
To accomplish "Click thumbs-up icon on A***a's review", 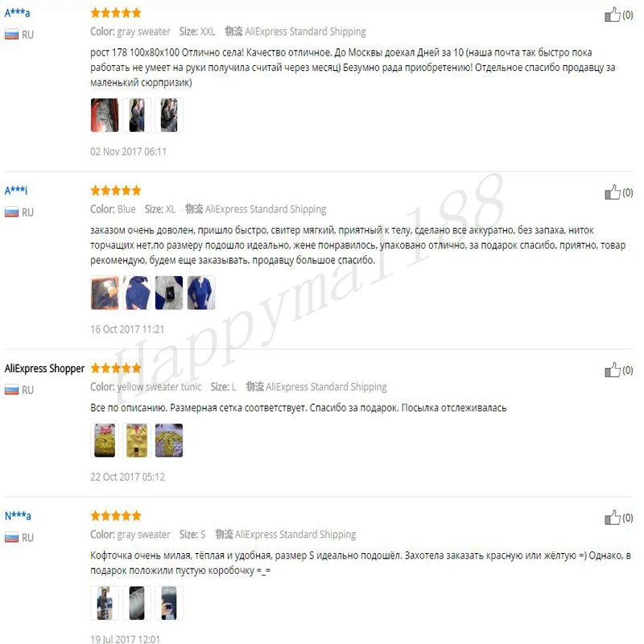I will pos(612,14).
